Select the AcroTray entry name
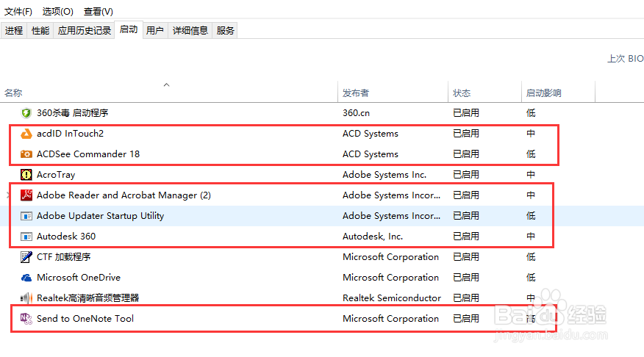This screenshot has width=644, height=357. 56,175
